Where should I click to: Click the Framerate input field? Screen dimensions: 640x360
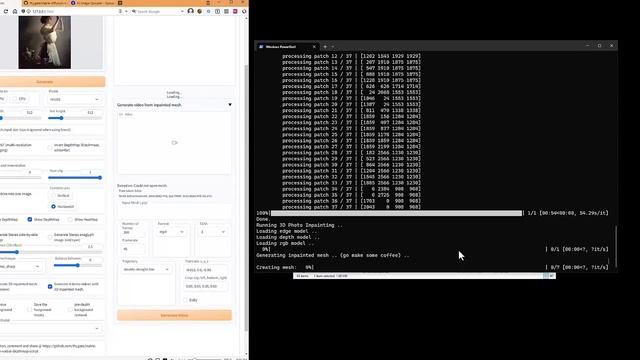(x=133, y=249)
